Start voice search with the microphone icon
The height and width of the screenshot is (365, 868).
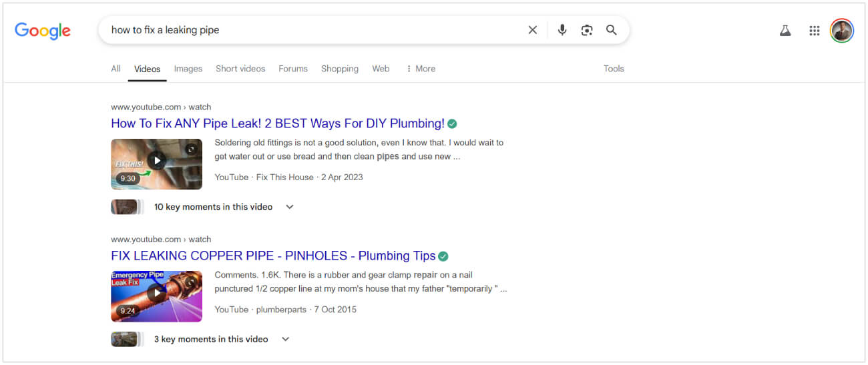(x=562, y=30)
